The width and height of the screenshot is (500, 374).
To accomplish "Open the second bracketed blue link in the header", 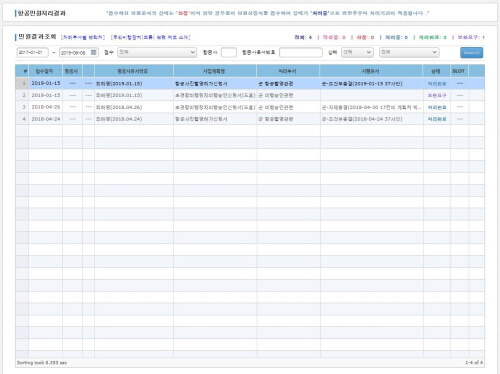I will 150,37.
